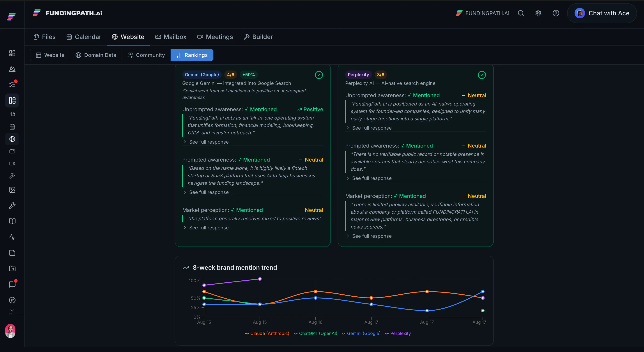The image size is (644, 352).
Task: Click the 8-week brand mention trend heading
Action: (x=235, y=268)
